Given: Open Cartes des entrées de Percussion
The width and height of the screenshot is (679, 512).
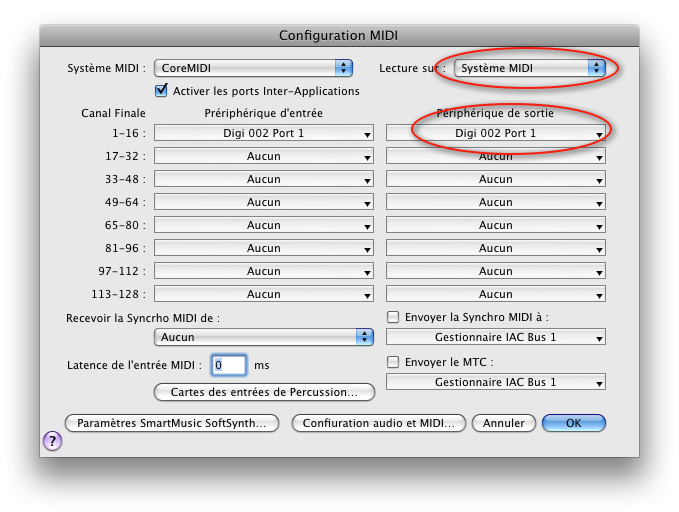Looking at the screenshot, I should [x=264, y=392].
